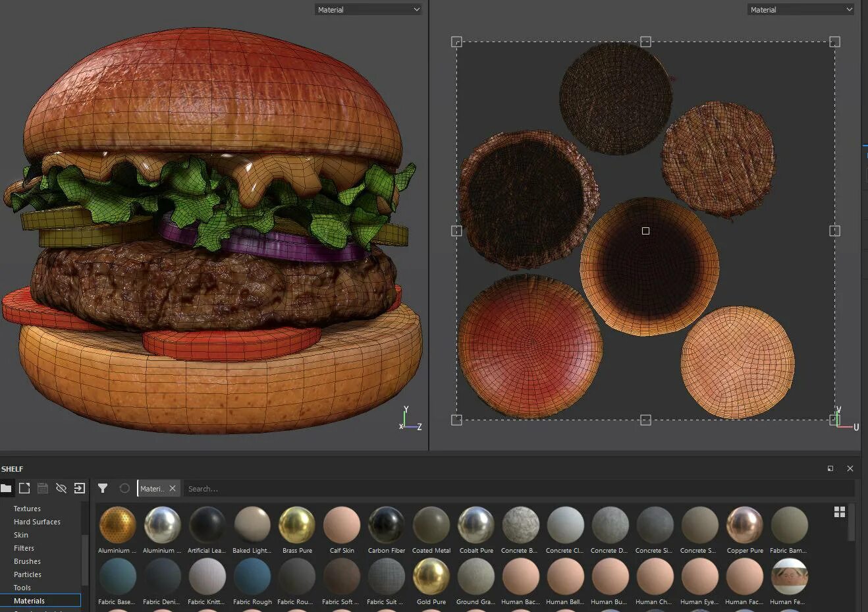Select the Fabric Soft material

[342, 576]
